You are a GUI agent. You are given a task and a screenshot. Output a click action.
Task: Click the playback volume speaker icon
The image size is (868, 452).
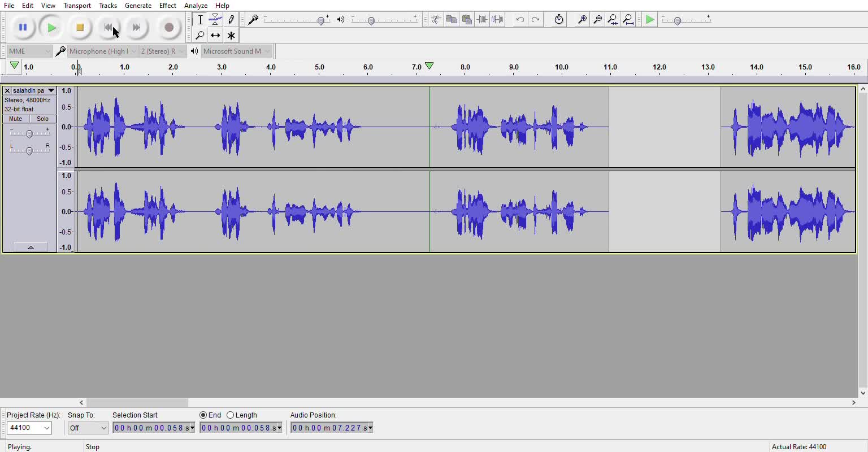tap(341, 20)
